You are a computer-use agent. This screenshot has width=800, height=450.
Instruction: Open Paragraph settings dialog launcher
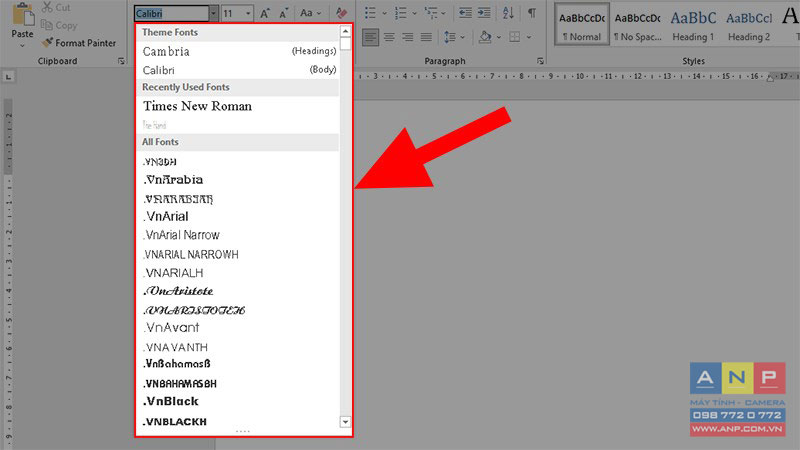click(x=540, y=61)
